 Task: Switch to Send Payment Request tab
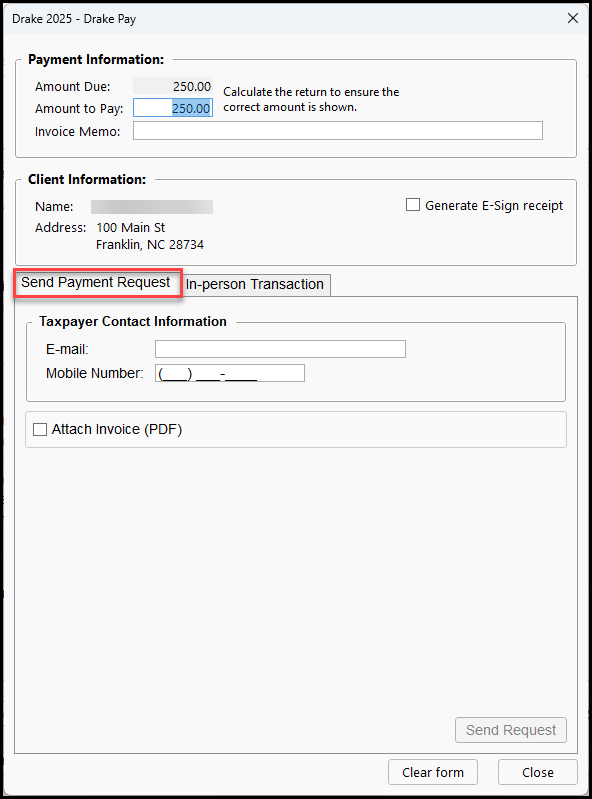96,282
